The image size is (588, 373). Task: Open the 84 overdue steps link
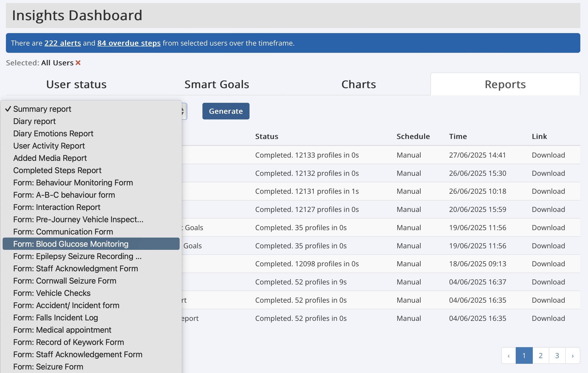coord(129,43)
